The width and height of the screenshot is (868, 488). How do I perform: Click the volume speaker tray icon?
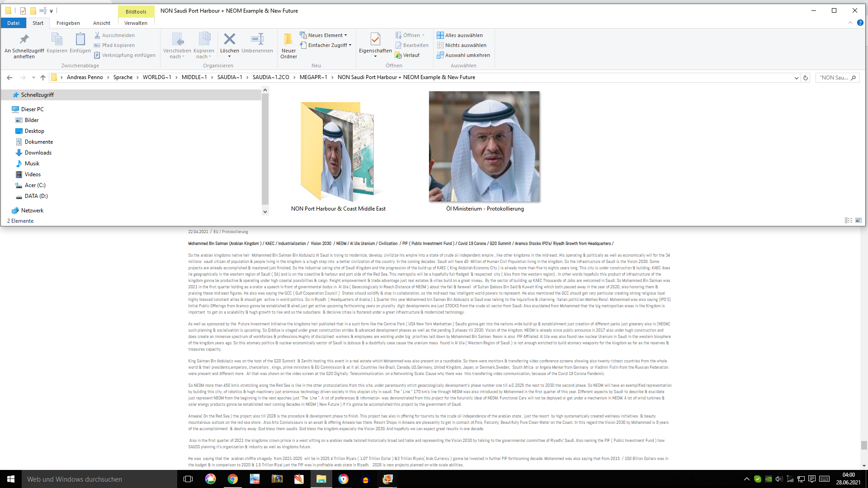pos(778,479)
